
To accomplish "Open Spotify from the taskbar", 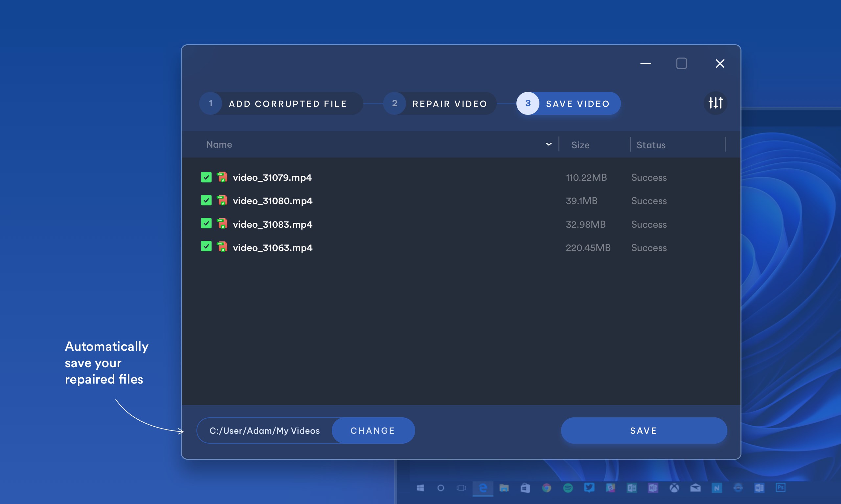I will point(568,488).
